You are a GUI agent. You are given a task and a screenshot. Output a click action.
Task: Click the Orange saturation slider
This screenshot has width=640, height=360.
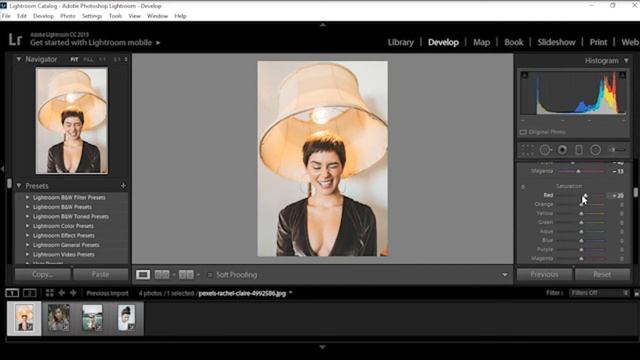(x=581, y=204)
